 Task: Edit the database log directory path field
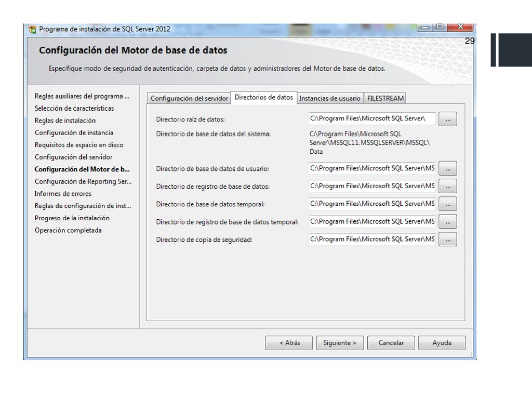[x=372, y=186]
